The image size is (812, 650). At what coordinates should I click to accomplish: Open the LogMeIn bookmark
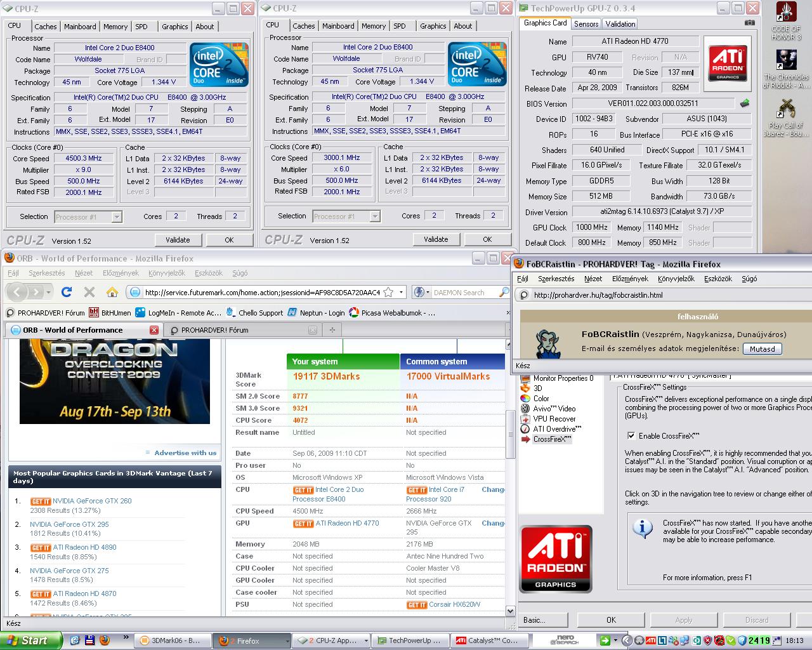(179, 312)
